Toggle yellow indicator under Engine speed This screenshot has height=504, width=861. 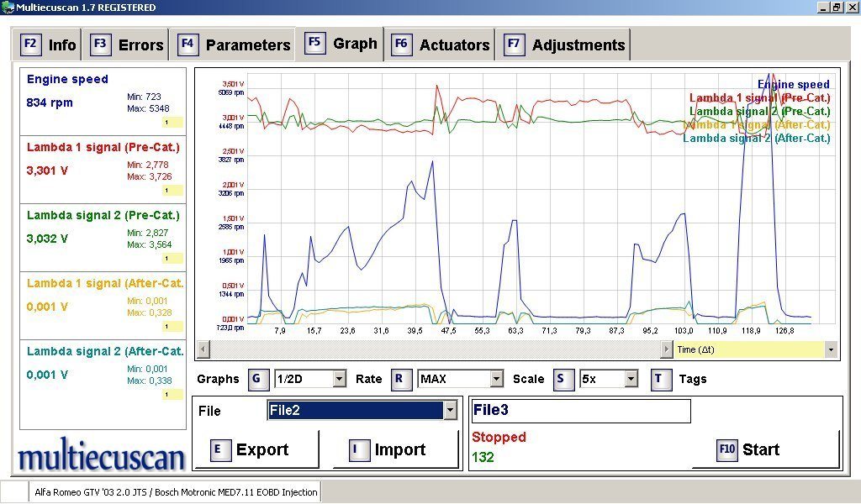[x=172, y=123]
